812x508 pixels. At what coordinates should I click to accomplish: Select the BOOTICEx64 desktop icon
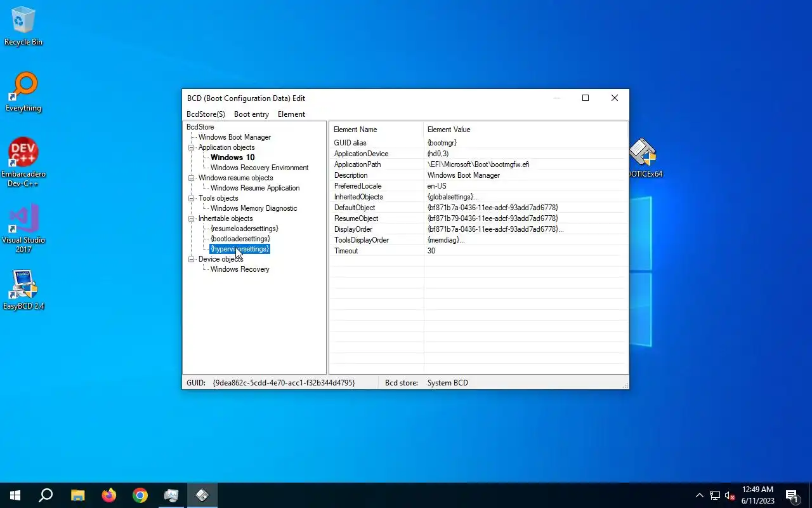(x=646, y=158)
